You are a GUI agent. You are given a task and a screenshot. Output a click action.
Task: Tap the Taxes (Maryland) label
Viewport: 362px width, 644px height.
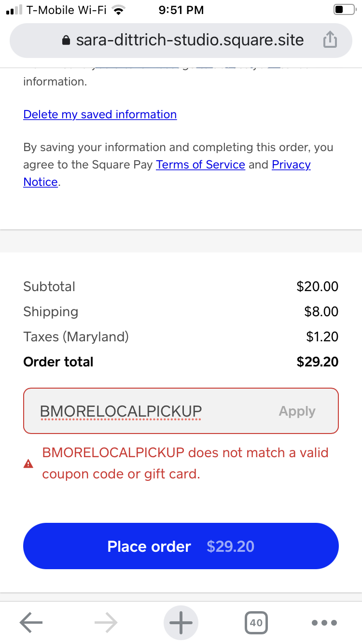pyautogui.click(x=76, y=336)
